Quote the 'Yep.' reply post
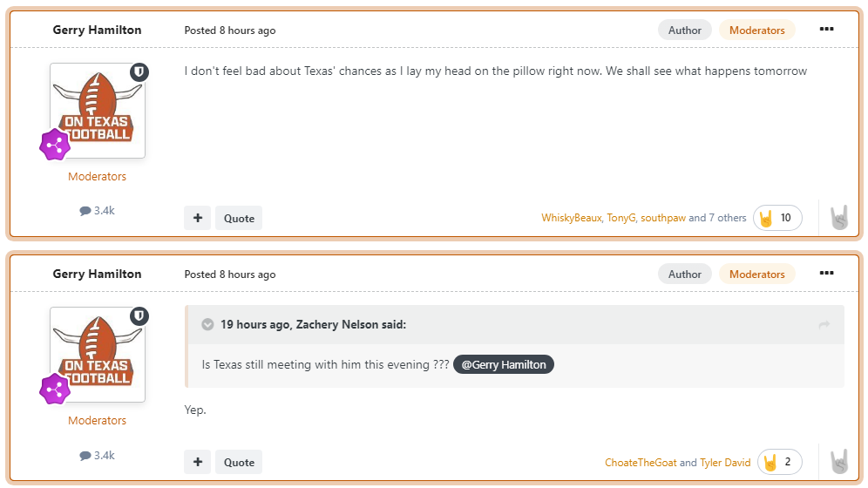This screenshot has height=488, width=868. coord(239,462)
